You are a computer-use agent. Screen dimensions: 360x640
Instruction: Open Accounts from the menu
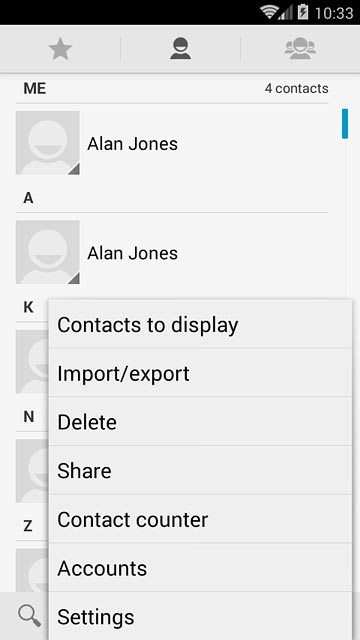[x=200, y=567]
